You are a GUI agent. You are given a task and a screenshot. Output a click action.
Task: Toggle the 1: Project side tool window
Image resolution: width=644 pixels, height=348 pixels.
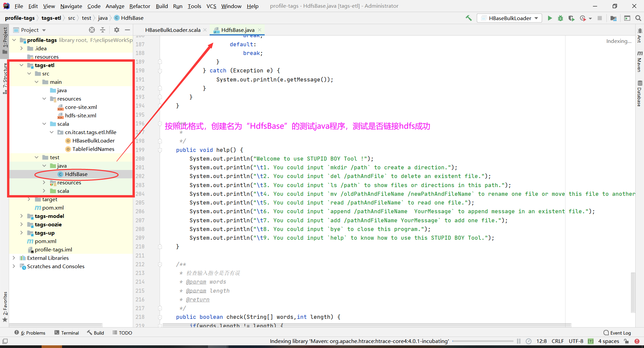5,40
